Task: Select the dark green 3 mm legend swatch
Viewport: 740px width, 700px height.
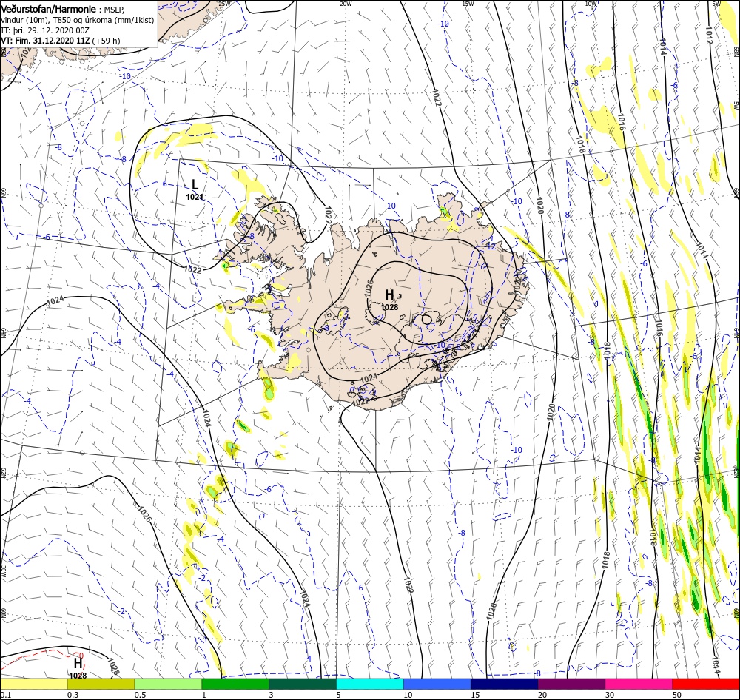Action: tap(303, 684)
